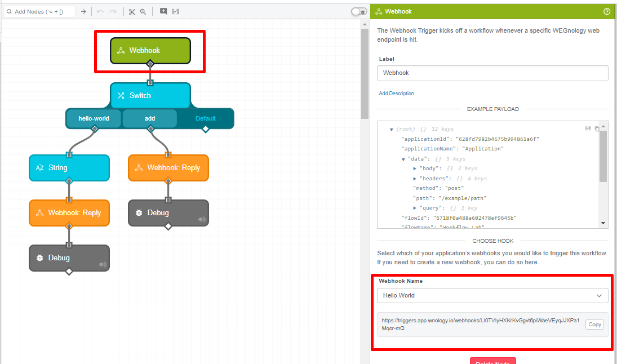617x364 pixels.
Task: Click the redo arrow in the toolbar
Action: 113,12
